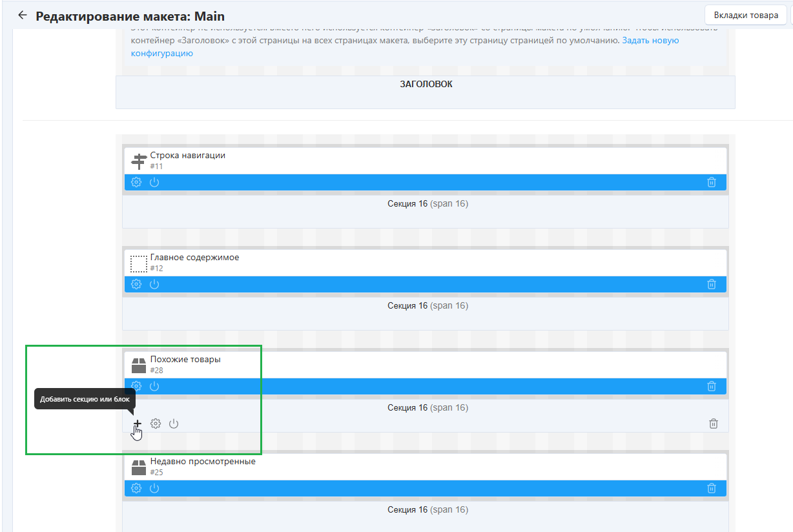Toggle power state of Главное содержимое block

[154, 284]
